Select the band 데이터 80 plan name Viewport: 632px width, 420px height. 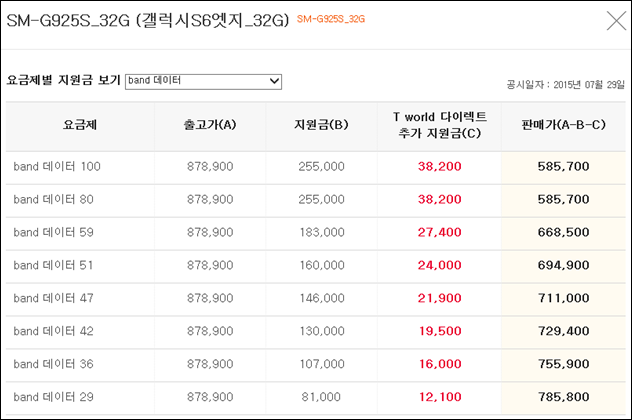click(53, 200)
